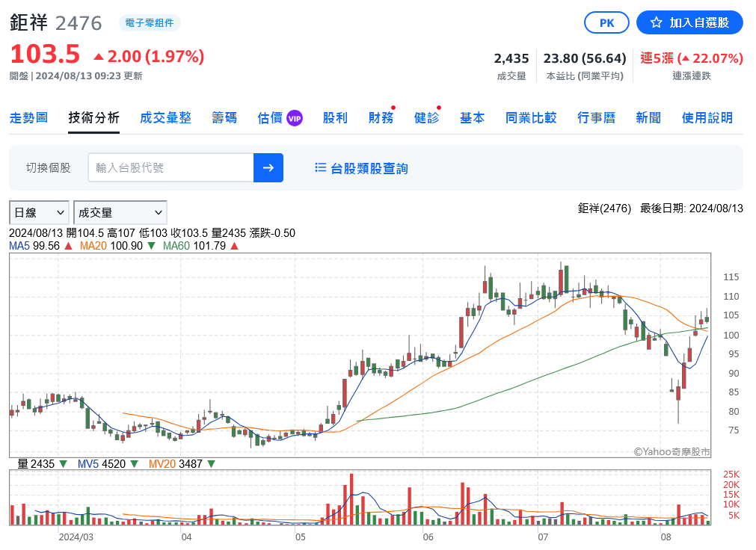Click the red up-arrow beside MA60 value
Screen dimensions: 756x550
point(234,245)
